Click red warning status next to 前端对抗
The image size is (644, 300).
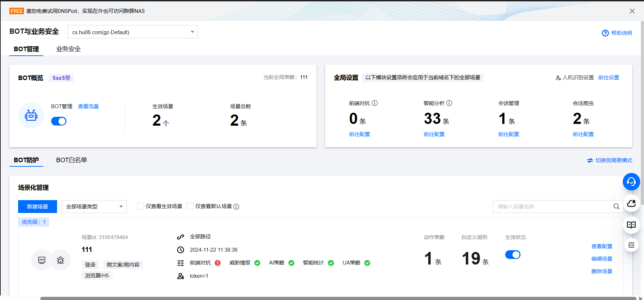218,263
